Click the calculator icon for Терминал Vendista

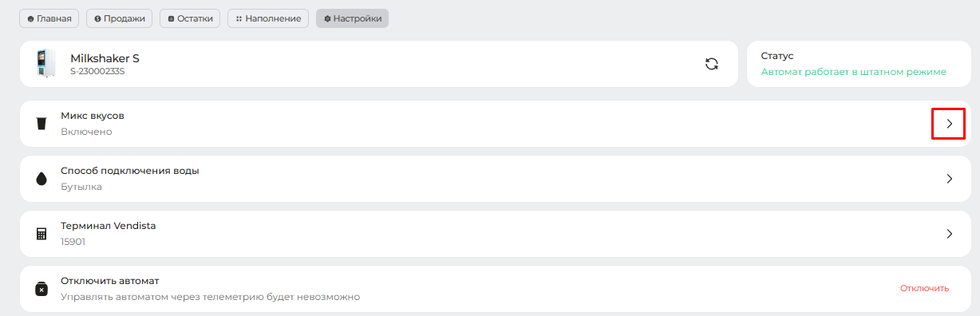pyautogui.click(x=41, y=234)
